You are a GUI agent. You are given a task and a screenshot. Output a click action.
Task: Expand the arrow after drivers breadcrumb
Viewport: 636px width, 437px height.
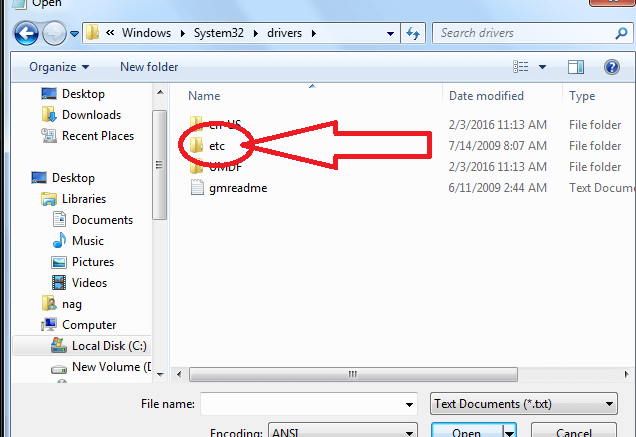[314, 33]
